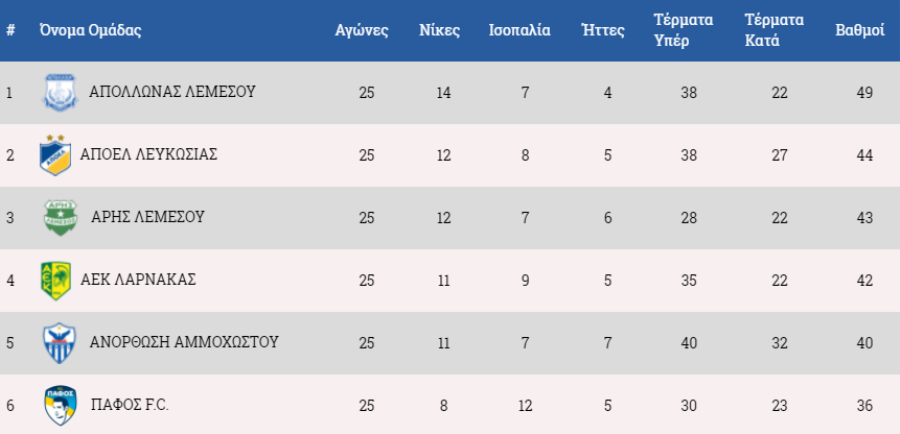Sort by the Βαθμοί column header
900x434 pixels.
pos(860,30)
